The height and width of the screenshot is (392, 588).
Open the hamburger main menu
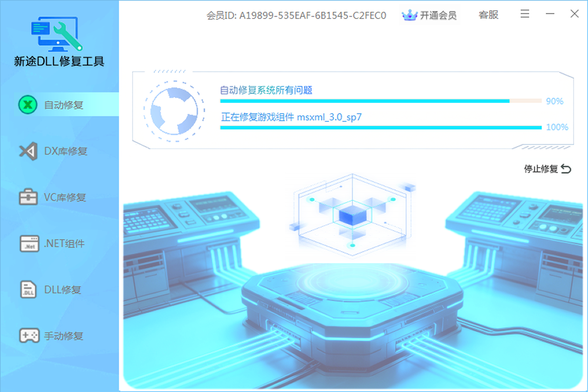coord(525,14)
